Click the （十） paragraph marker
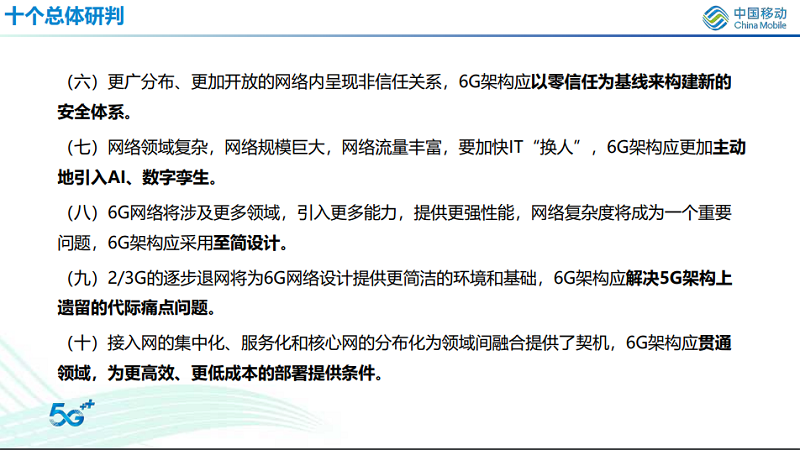Screen dimensions: 800x450 [x=79, y=342]
